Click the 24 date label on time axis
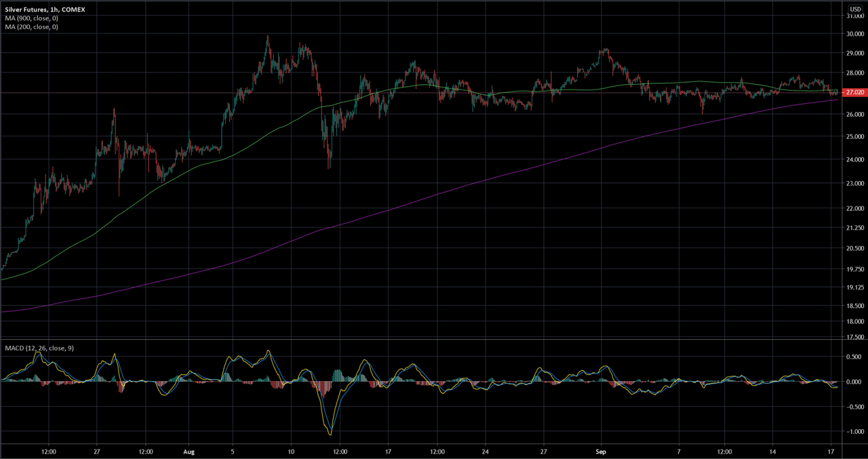This screenshot has width=868, height=459. coord(486,450)
